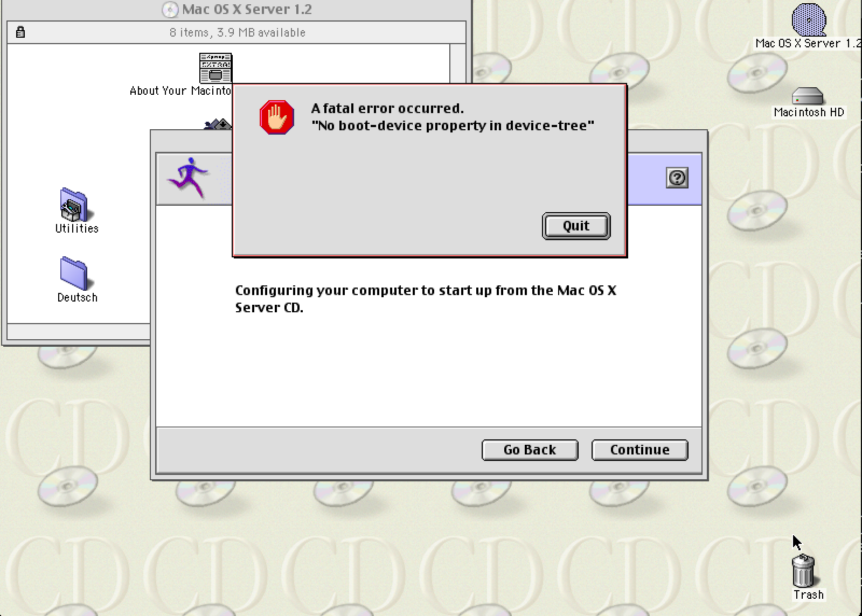This screenshot has height=616, width=862.
Task: Click the partially hidden icon behind error dialog
Action: click(x=218, y=125)
